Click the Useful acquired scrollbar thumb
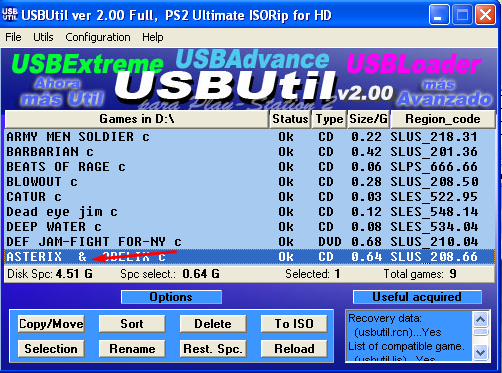Viewport: 502px width, 373px height. pyautogui.click(x=481, y=332)
